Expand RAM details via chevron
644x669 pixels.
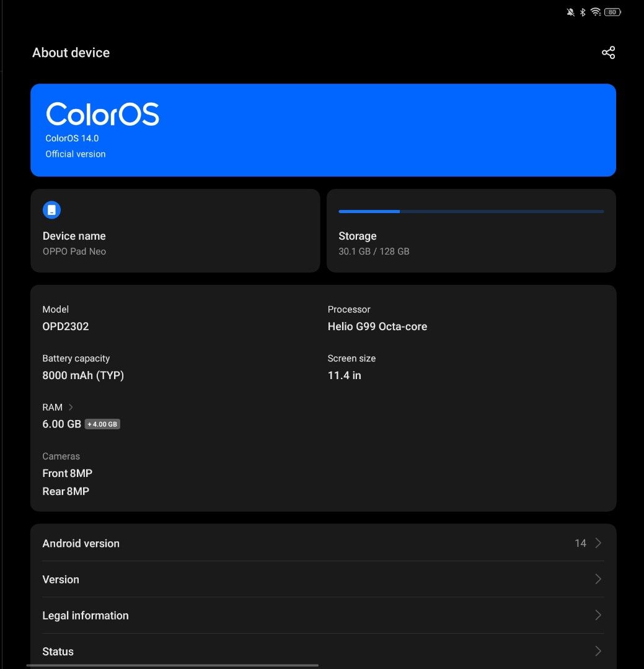click(71, 407)
